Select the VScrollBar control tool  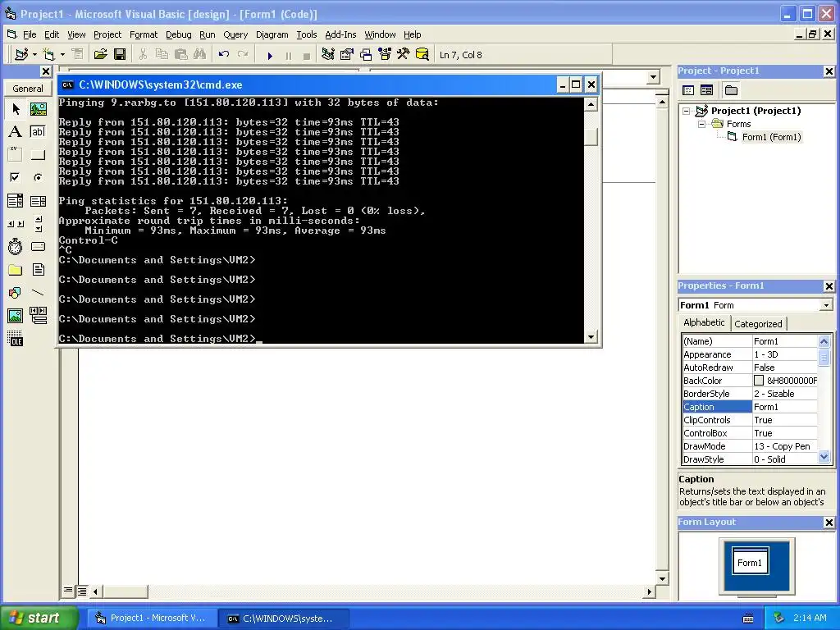[38, 224]
